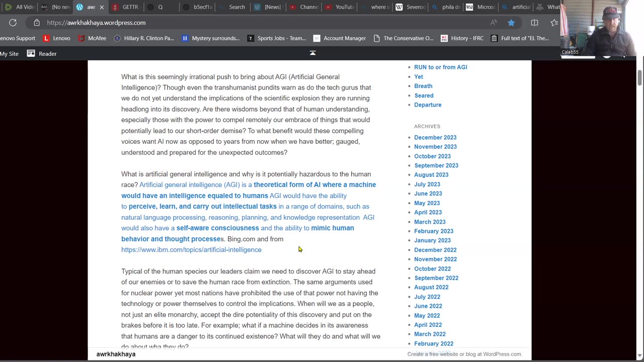Screen dimensions: 644x362
Task: Click the collapse arrow icon above page
Action: tap(312, 53)
